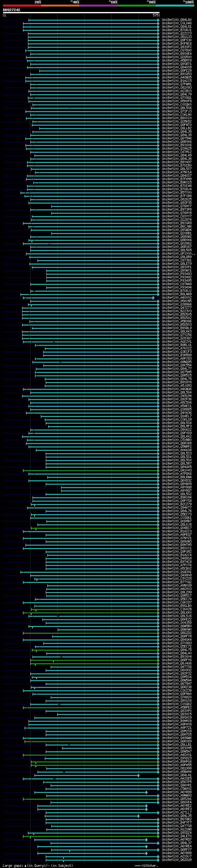This screenshot has height=868, width=197.
Task: Select the UniRef100_Q84L35 entry
Action: [176, 816]
